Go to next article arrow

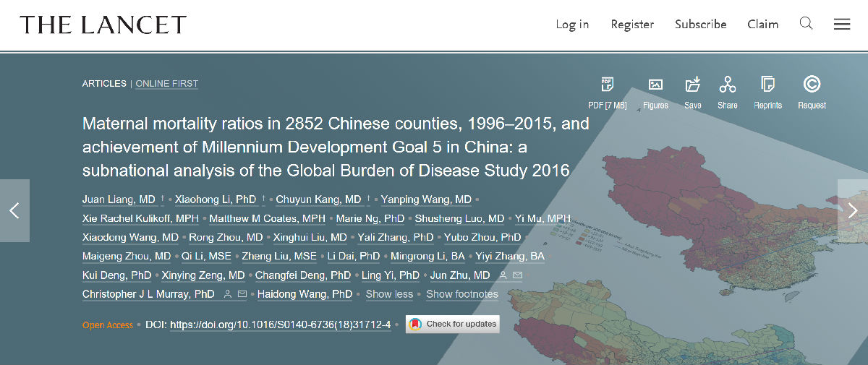click(x=853, y=210)
